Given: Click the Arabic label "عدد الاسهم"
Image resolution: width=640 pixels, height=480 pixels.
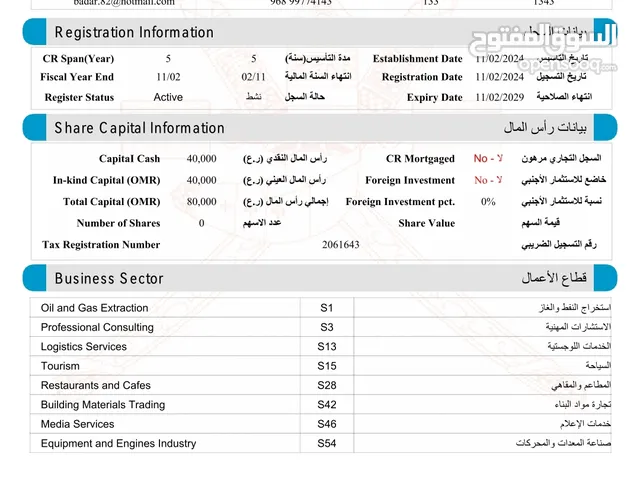Looking at the screenshot, I should [x=262, y=222].
